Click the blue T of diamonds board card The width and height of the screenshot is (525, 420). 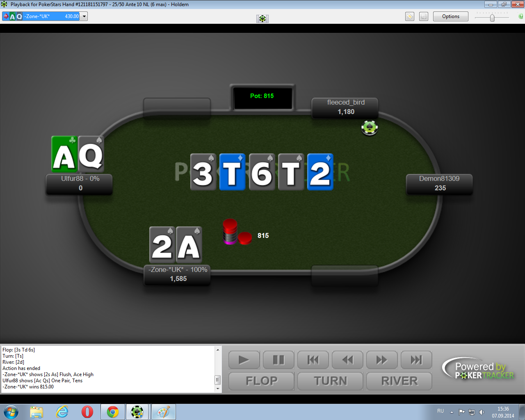coord(232,171)
